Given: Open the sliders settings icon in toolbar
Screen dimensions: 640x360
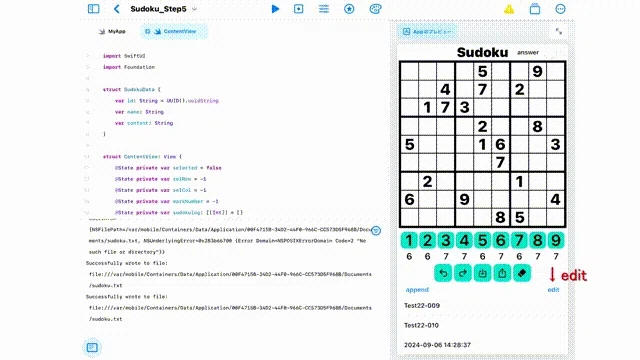Looking at the screenshot, I should 324,9.
